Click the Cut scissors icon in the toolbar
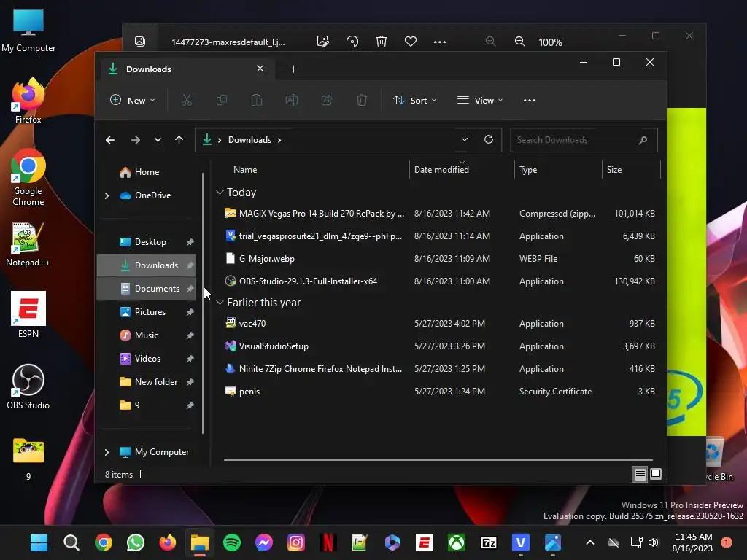The height and width of the screenshot is (560, 747). click(x=186, y=100)
